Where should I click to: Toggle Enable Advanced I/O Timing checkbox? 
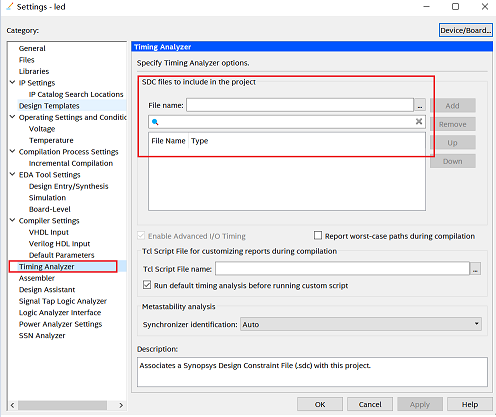pyautogui.click(x=141, y=236)
